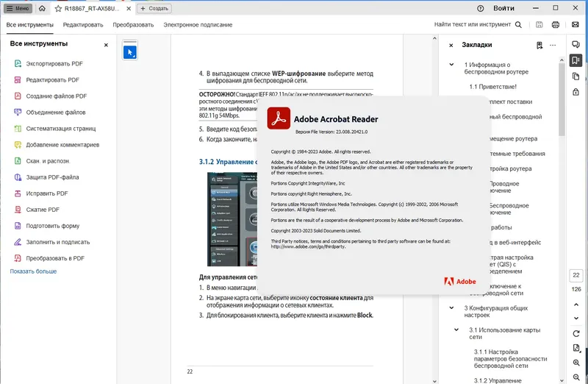Click the Войти sign-in button
This screenshot has height=384, width=588.
point(503,8)
